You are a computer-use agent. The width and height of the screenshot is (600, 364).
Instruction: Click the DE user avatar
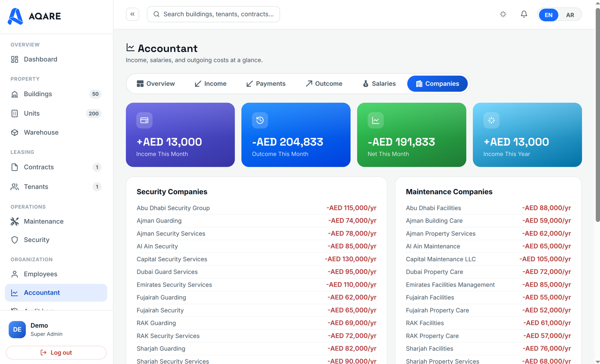tap(17, 330)
